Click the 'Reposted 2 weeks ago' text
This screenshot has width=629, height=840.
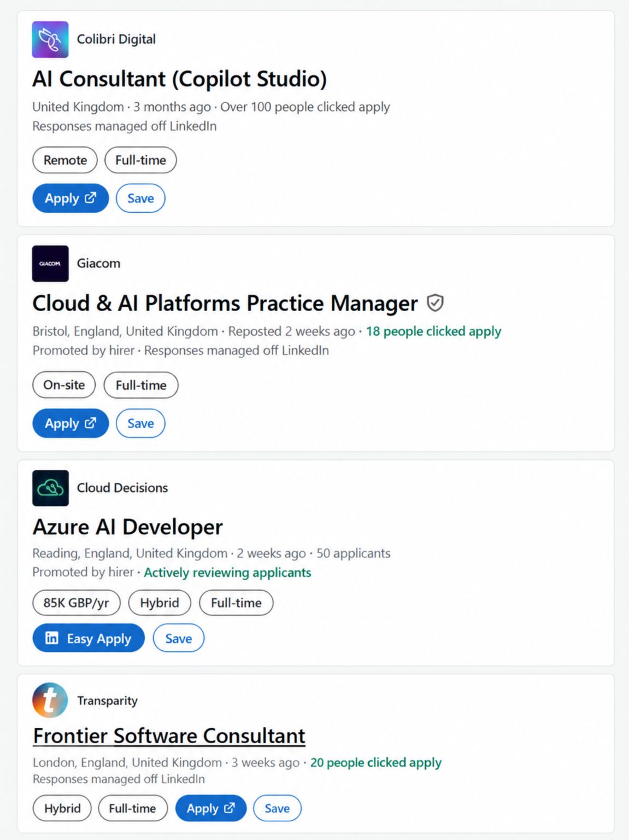tap(292, 331)
